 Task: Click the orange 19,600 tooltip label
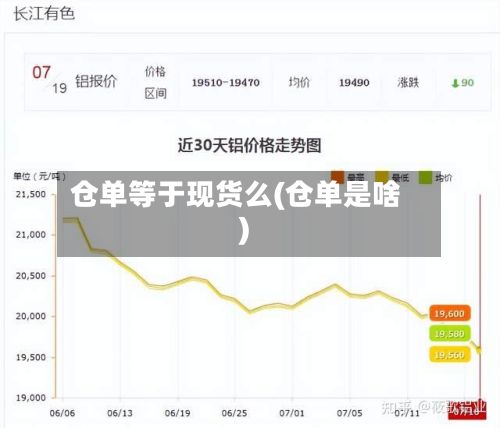coord(449,313)
